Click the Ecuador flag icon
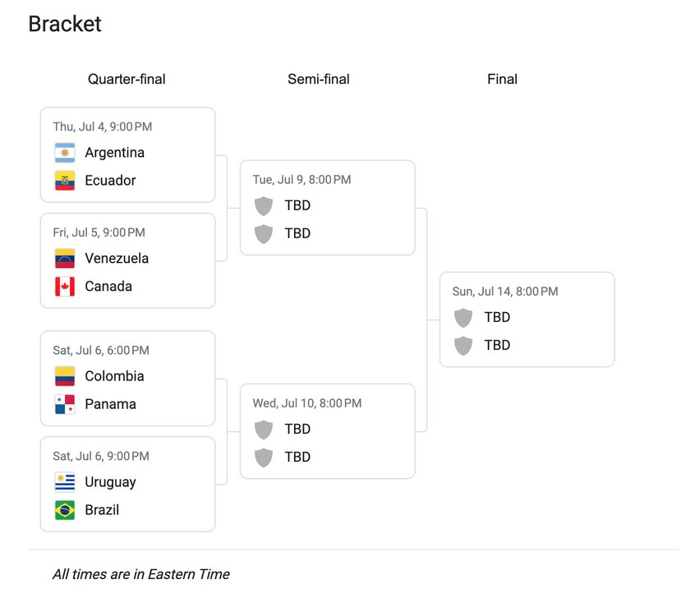 coord(65,181)
